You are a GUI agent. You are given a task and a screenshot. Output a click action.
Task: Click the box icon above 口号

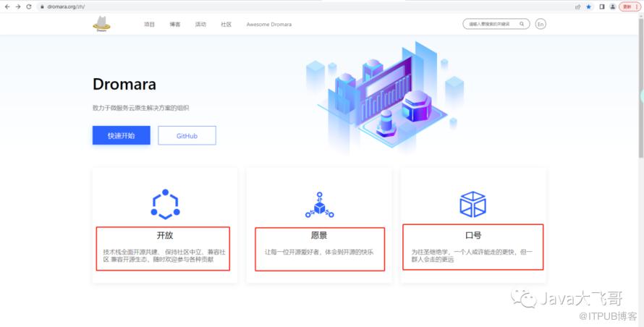point(473,204)
